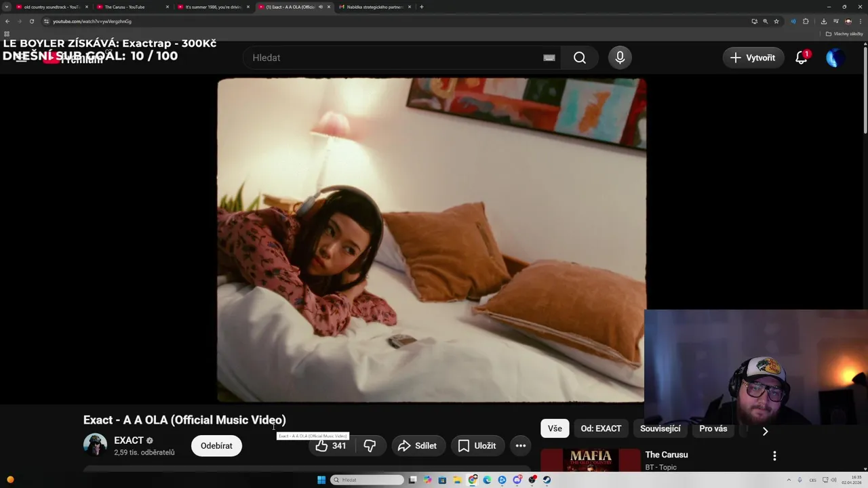Activate voice search microphone button

[620, 58]
